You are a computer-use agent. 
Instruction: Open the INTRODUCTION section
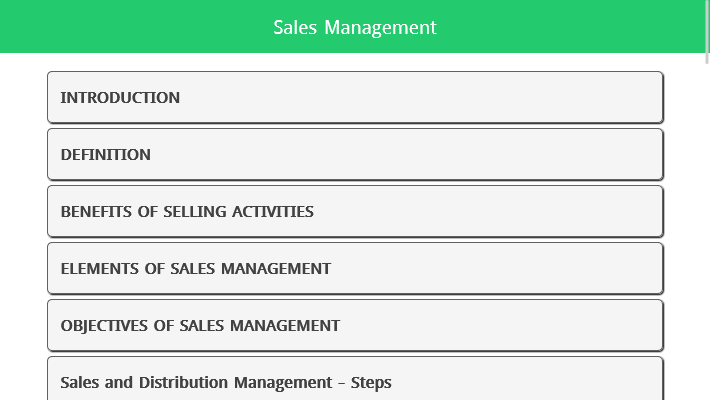pyautogui.click(x=355, y=97)
